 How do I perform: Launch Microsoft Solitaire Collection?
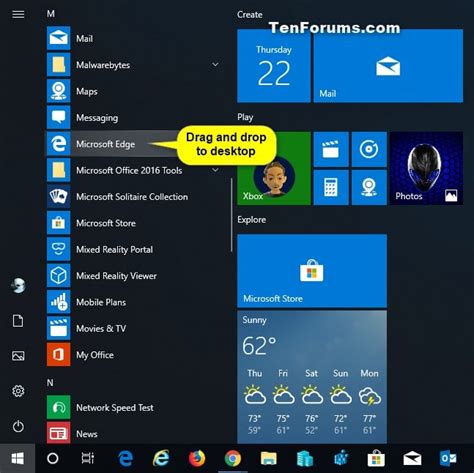[133, 197]
